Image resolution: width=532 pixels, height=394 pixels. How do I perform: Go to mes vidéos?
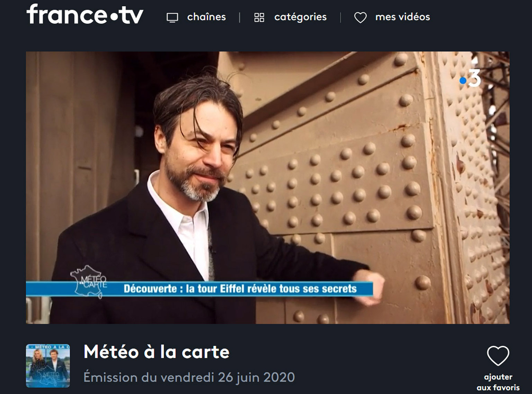(x=402, y=17)
